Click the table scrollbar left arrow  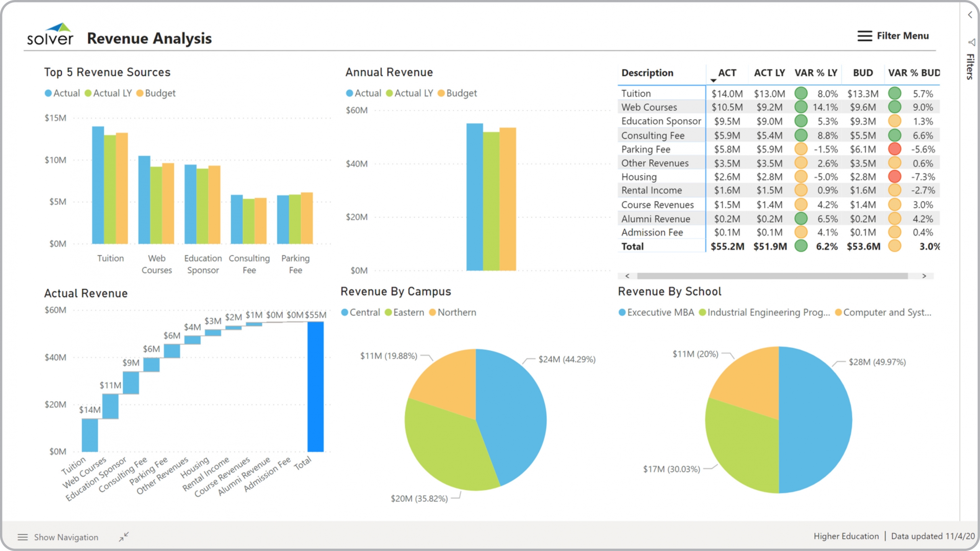coord(627,276)
